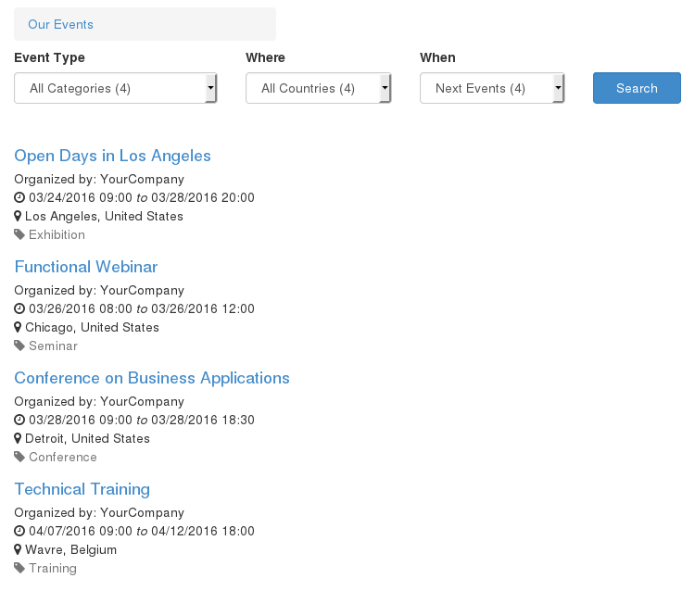This screenshot has width=695, height=616.
Task: Click the Exhibition category tag label
Action: (x=57, y=234)
